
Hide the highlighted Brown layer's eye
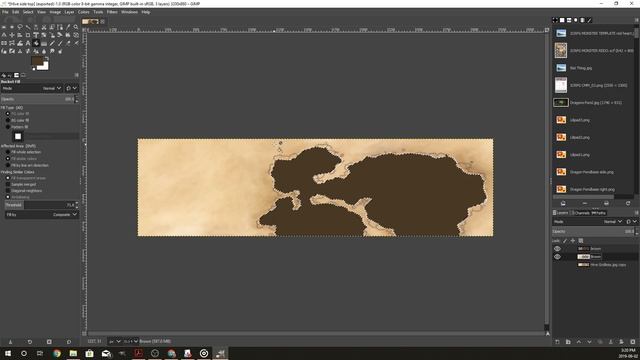[557, 257]
